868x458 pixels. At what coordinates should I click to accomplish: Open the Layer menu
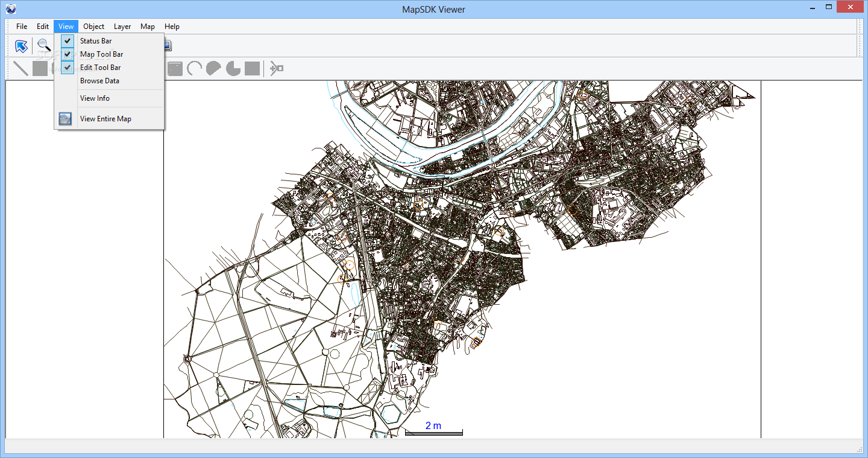point(122,27)
